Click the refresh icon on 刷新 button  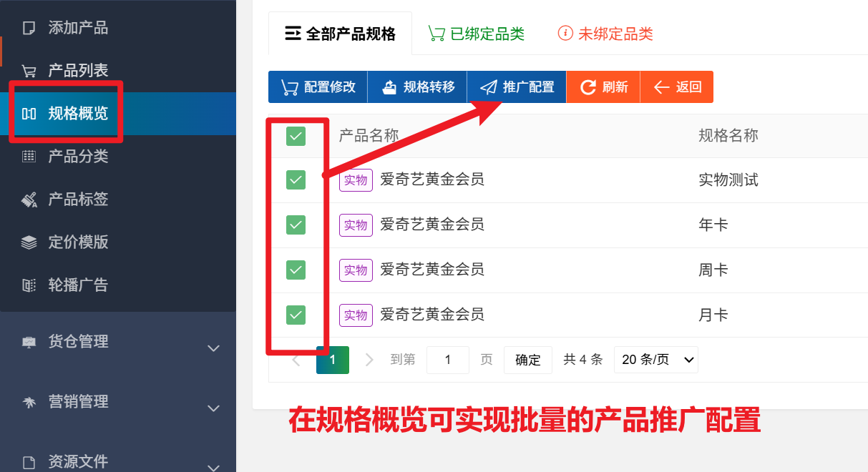pyautogui.click(x=587, y=87)
